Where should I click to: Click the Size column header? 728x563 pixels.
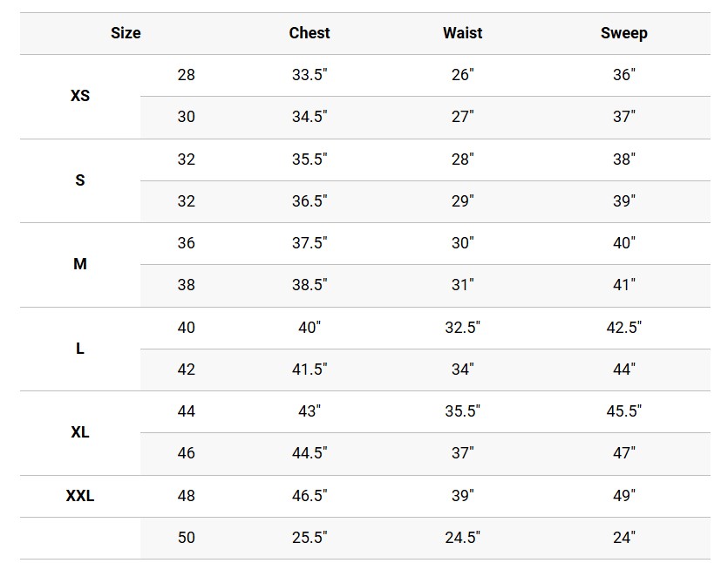[126, 33]
